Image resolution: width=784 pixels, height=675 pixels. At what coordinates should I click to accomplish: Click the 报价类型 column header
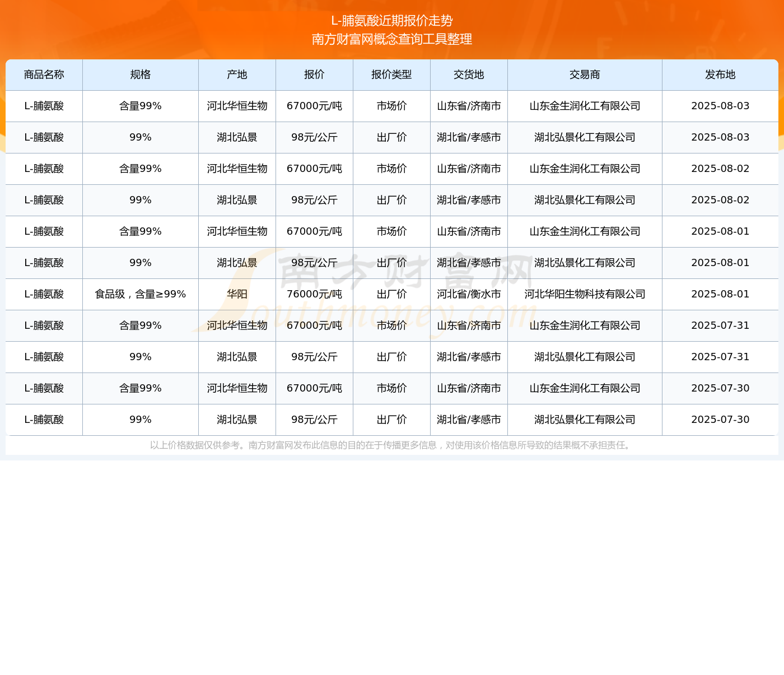[x=391, y=75]
